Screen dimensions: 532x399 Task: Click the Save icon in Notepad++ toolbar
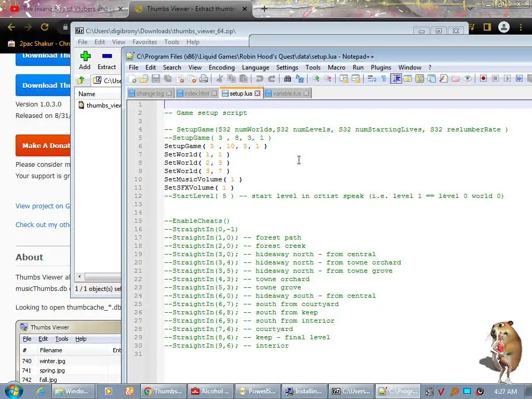pyautogui.click(x=156, y=79)
